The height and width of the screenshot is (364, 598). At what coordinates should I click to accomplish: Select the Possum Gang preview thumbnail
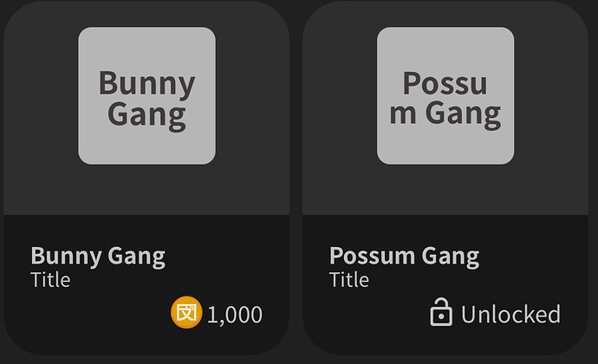click(x=445, y=96)
